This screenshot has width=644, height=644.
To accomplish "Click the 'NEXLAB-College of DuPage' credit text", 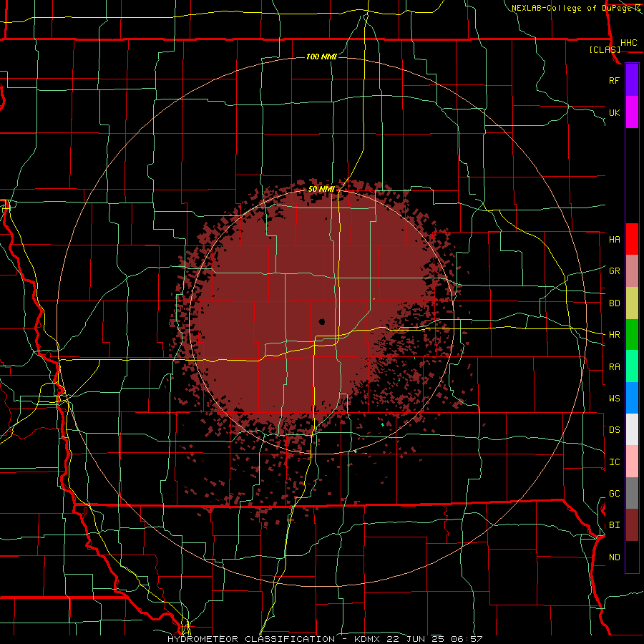I will pos(572,8).
